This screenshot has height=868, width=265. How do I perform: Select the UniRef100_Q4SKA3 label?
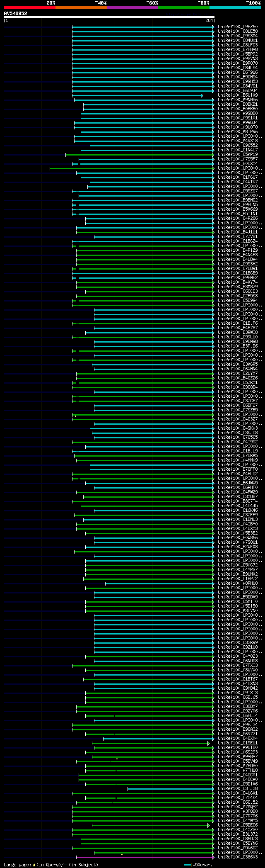(238, 428)
